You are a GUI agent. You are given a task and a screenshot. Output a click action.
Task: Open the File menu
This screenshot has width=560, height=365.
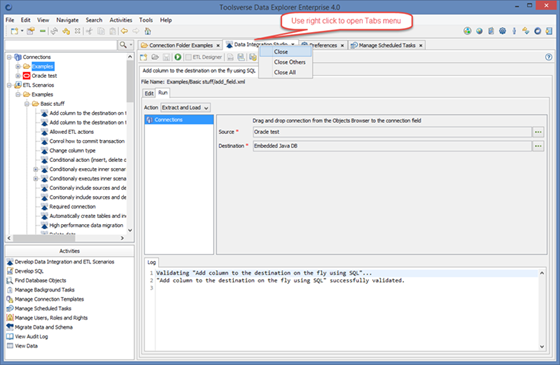(x=10, y=20)
